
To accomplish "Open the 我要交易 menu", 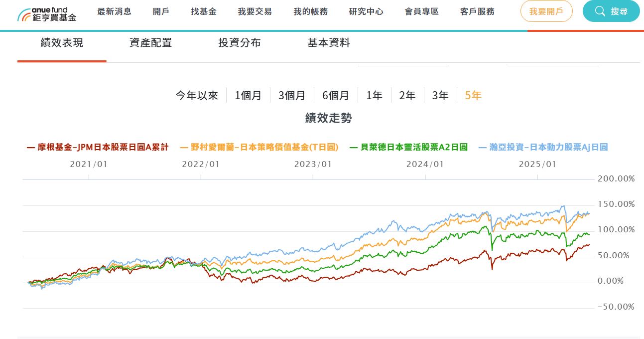I will [255, 11].
